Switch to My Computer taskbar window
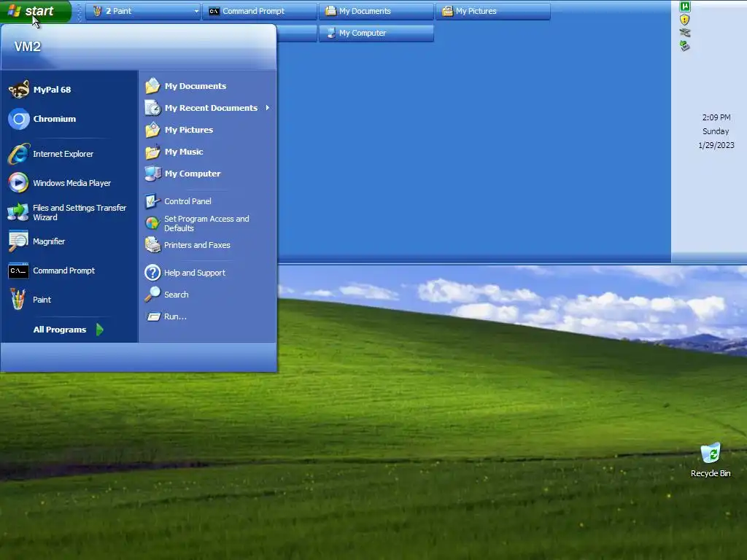The width and height of the screenshot is (747, 560). tap(376, 33)
